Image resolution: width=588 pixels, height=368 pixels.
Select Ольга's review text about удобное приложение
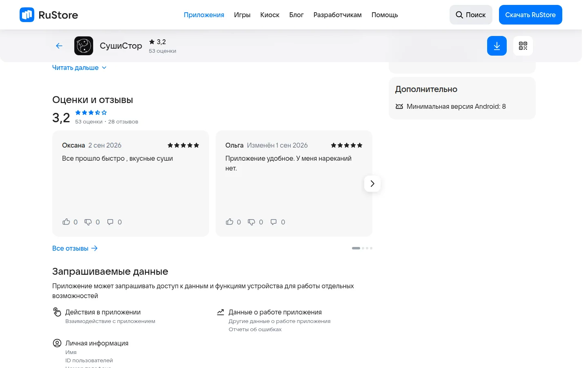(288, 163)
